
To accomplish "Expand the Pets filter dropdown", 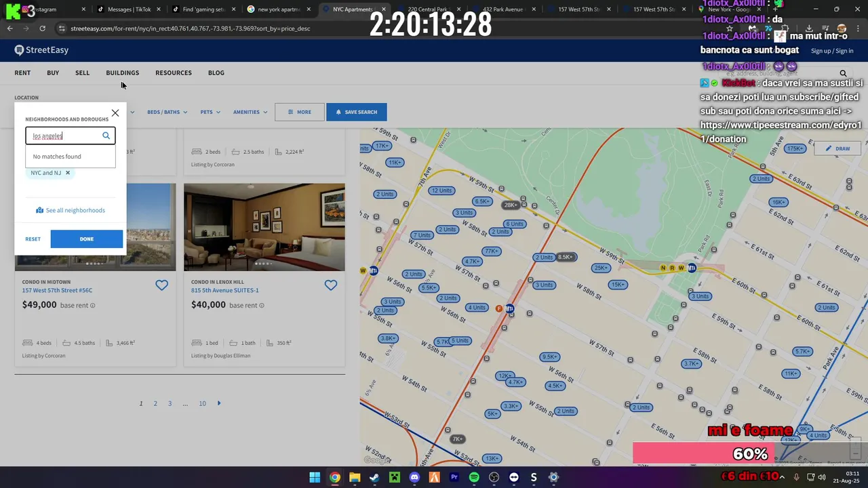I will coord(210,112).
